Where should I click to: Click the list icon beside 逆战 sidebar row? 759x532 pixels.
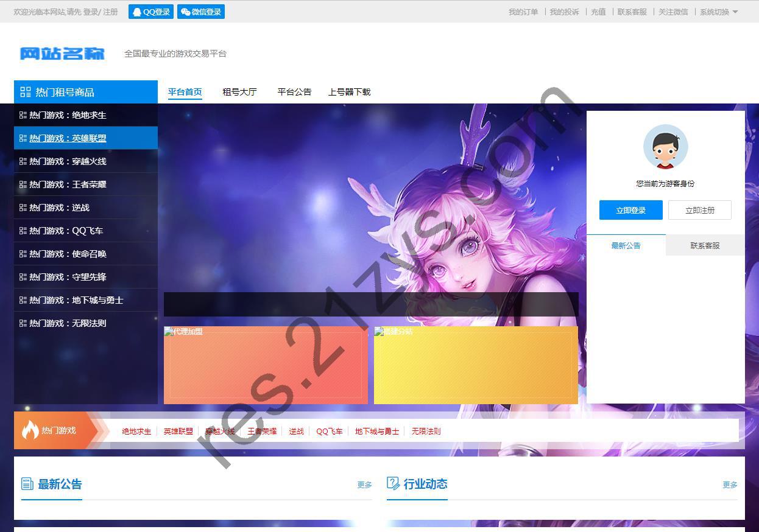(x=23, y=208)
